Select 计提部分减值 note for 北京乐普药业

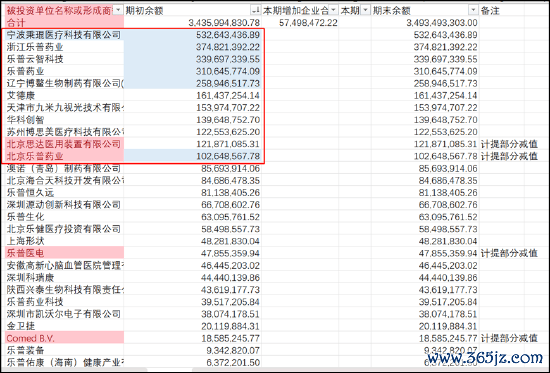point(509,156)
